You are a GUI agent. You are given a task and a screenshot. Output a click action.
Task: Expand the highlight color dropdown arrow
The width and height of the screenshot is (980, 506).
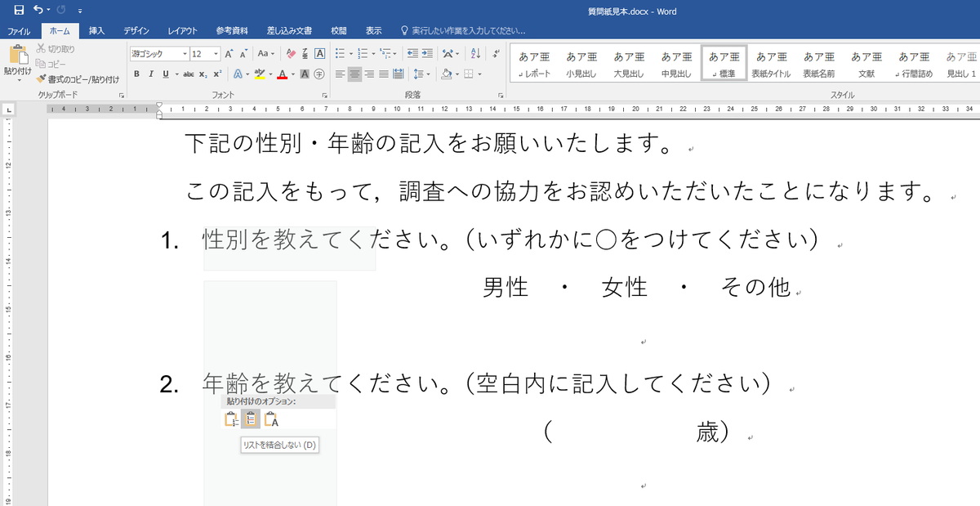point(270,74)
